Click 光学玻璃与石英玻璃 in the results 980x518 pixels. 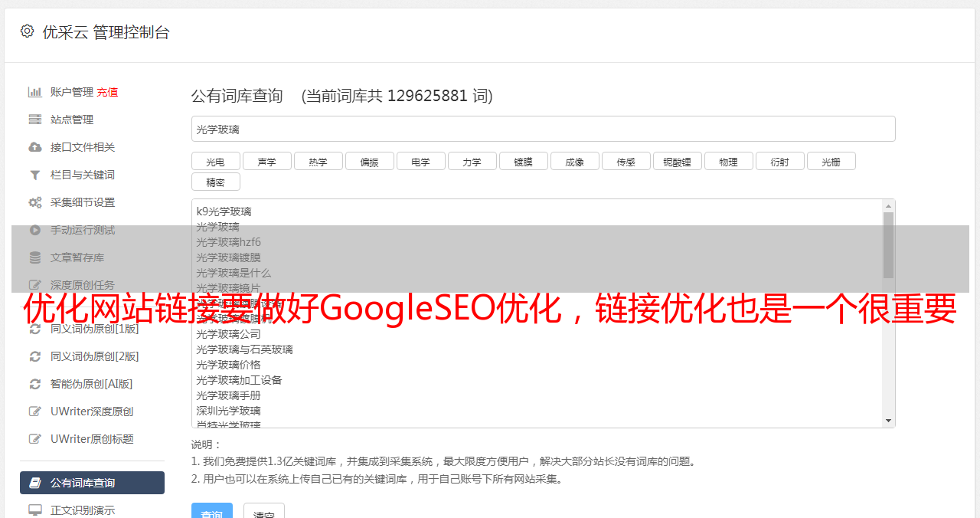point(244,349)
